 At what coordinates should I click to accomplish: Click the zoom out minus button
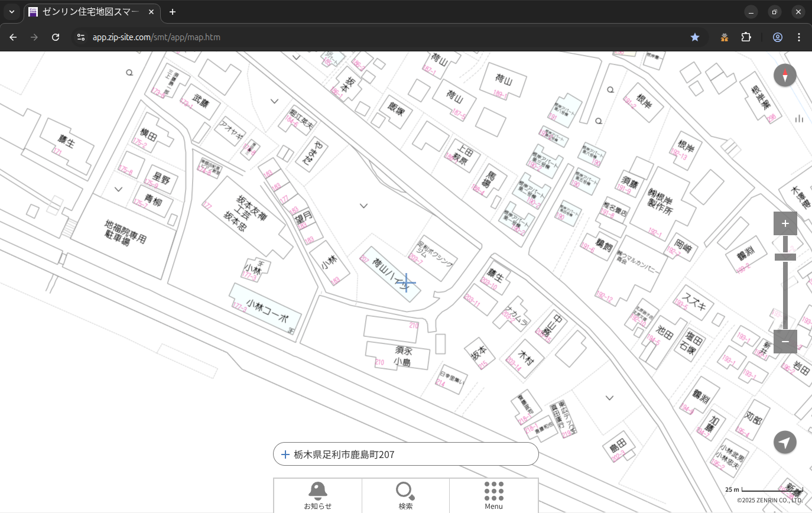(x=785, y=342)
